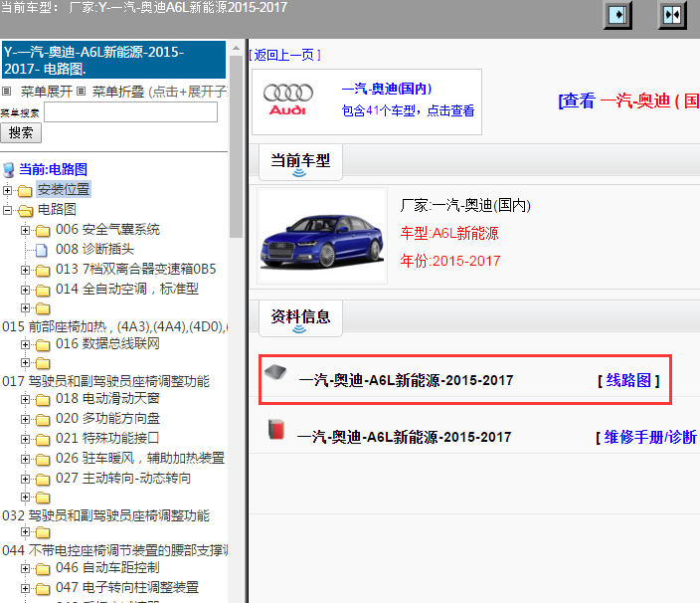Click folder icon of 014 全自动空调
The width and height of the screenshot is (700, 603).
(x=43, y=291)
